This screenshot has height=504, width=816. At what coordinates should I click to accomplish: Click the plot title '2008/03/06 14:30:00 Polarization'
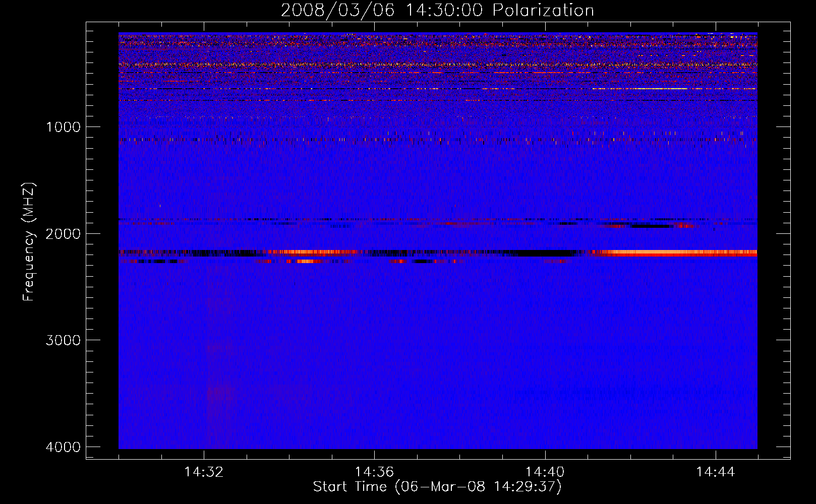pos(437,10)
